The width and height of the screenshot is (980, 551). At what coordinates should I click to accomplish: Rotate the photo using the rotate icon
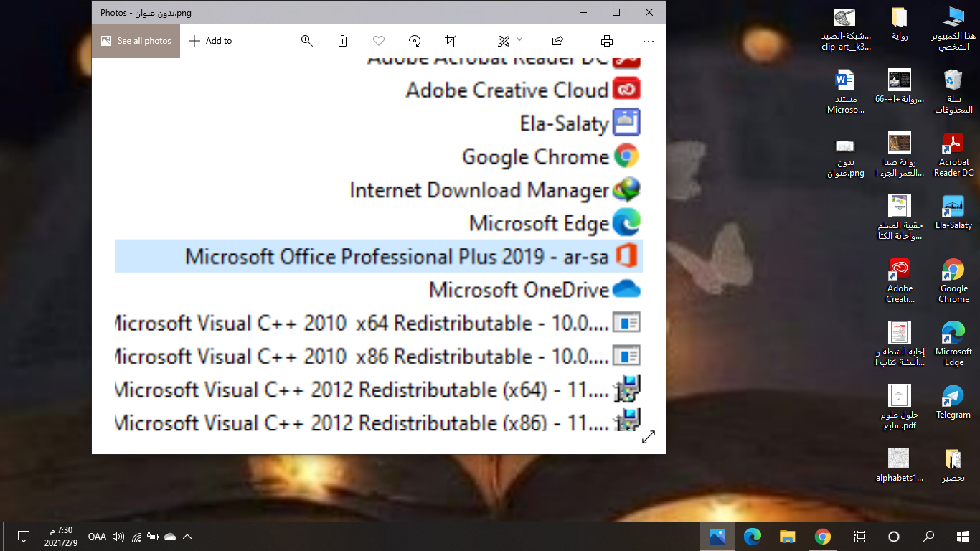click(x=415, y=41)
